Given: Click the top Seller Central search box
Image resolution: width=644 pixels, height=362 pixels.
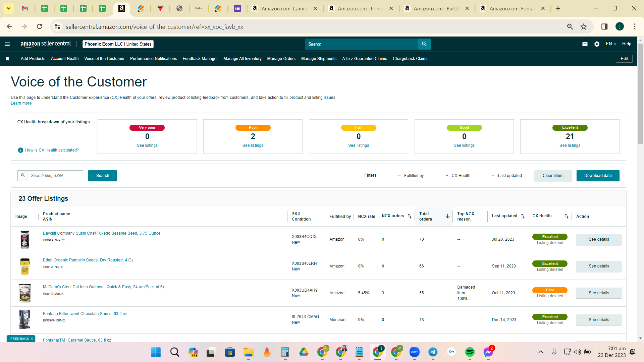Looking at the screenshot, I should click(362, 44).
